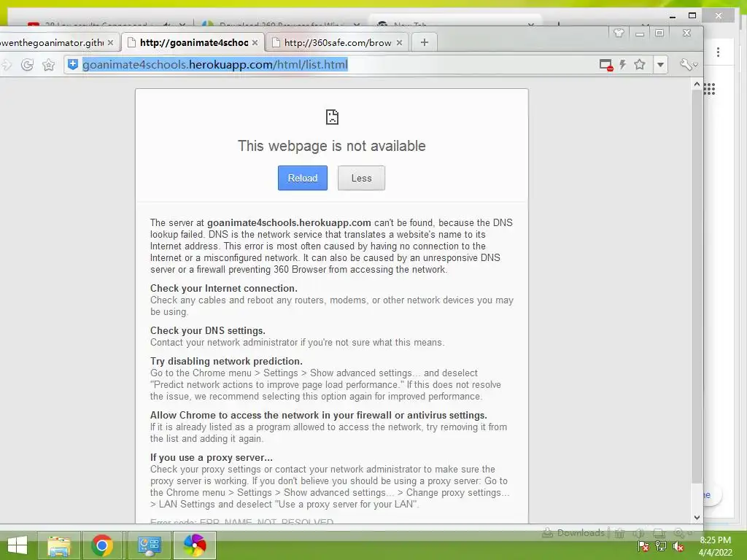Close the goanimate4schools tab
Image resolution: width=747 pixels, height=560 pixels.
pyautogui.click(x=255, y=42)
